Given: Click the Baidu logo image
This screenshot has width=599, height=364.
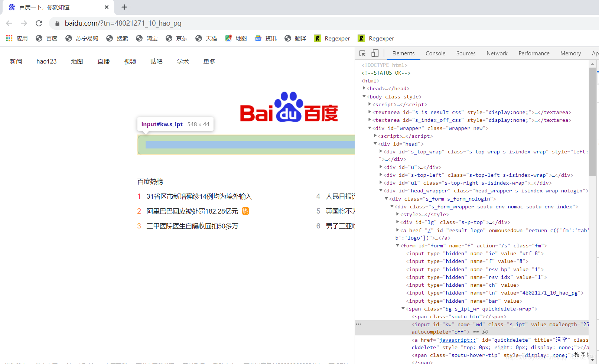Looking at the screenshot, I should tap(289, 107).
